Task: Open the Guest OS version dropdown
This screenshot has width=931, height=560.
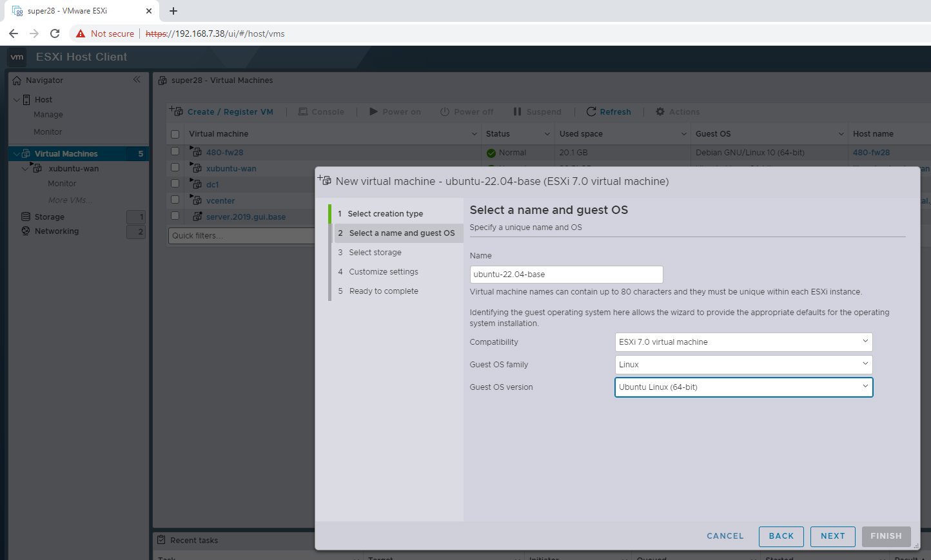Action: tap(743, 387)
